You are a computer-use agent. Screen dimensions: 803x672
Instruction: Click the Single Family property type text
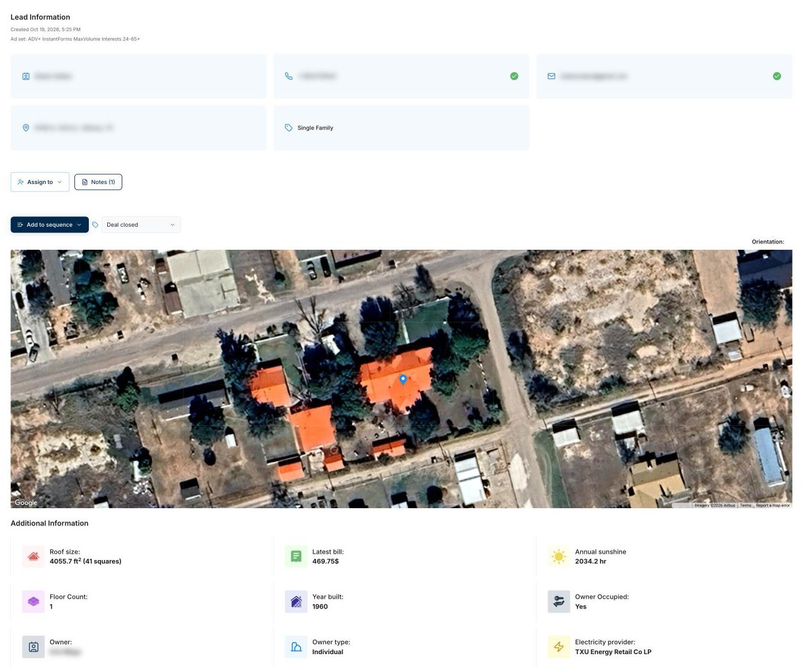316,128
